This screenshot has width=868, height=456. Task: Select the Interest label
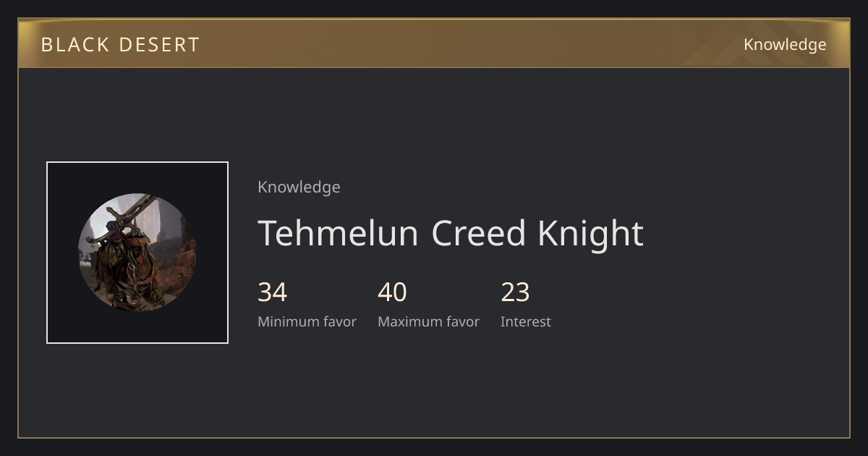[526, 321]
